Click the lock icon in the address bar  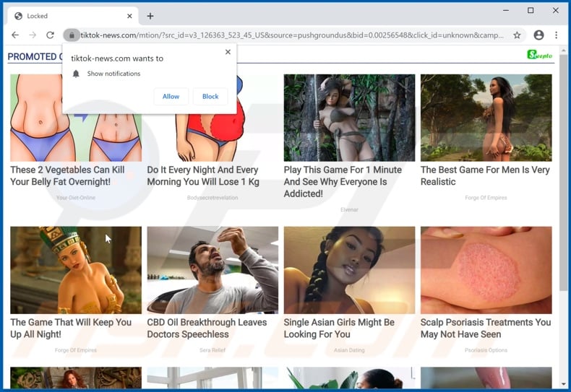[x=72, y=35]
